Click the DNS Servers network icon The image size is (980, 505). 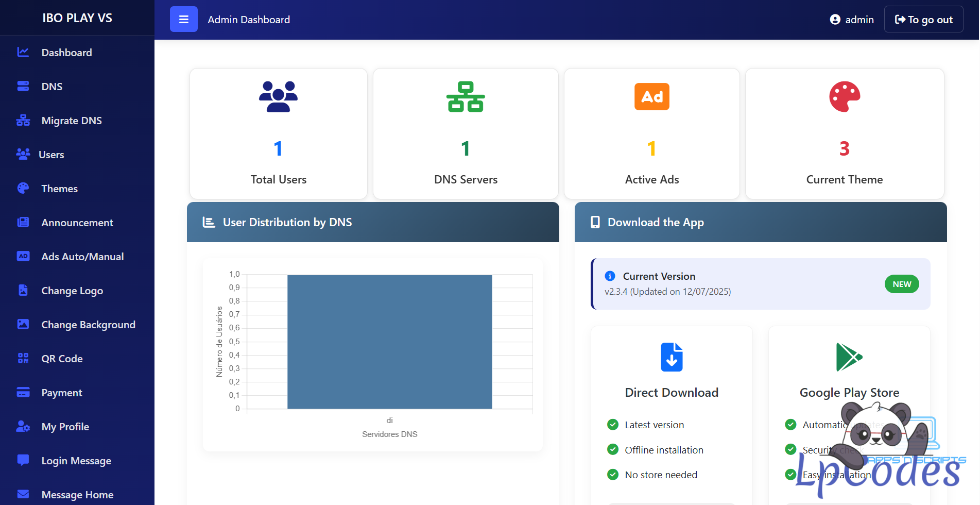pyautogui.click(x=466, y=96)
